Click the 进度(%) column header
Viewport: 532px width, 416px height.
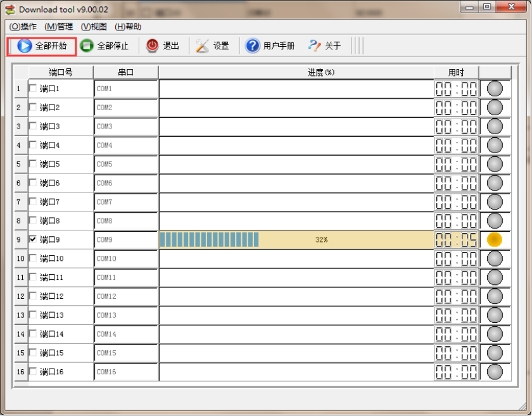click(x=296, y=72)
